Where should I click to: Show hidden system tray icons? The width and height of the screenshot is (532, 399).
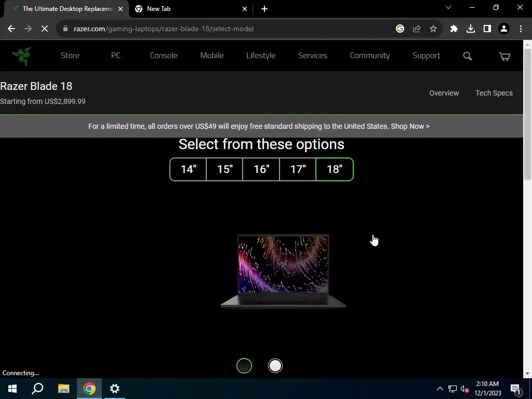[x=440, y=389]
